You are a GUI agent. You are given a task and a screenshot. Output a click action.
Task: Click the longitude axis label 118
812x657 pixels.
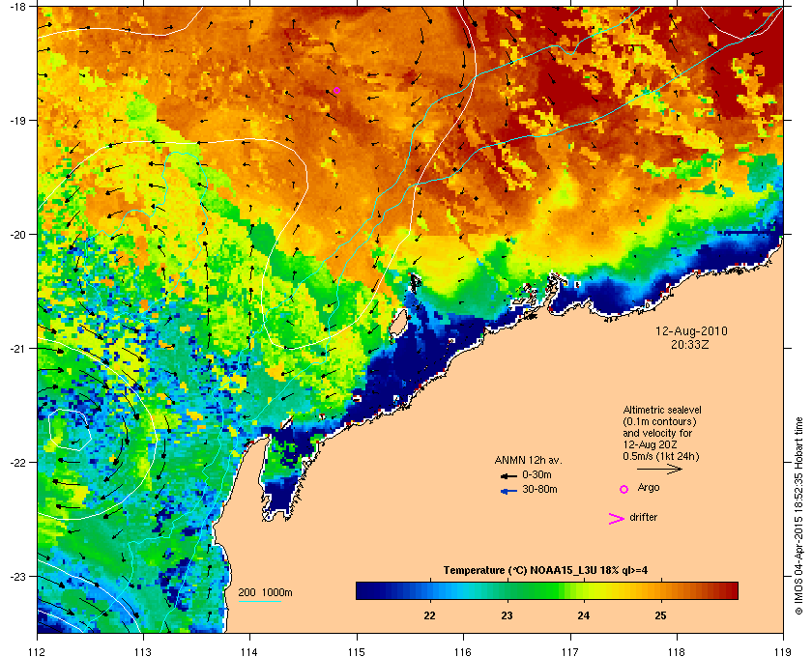[x=677, y=651]
